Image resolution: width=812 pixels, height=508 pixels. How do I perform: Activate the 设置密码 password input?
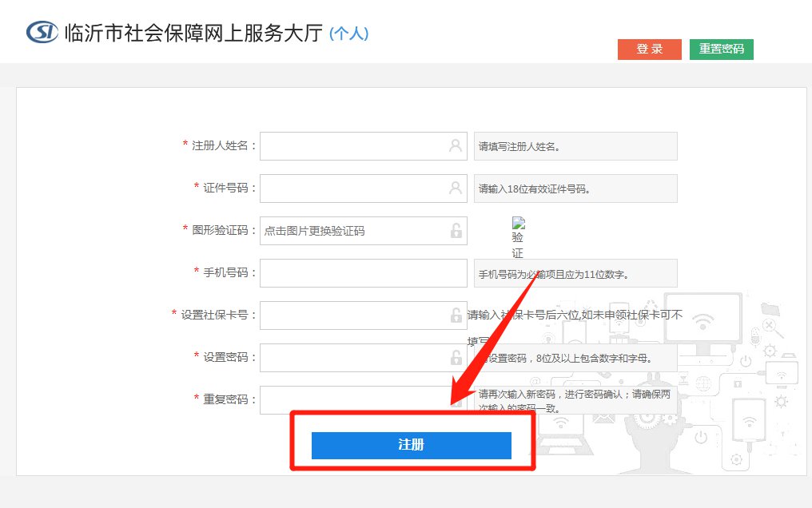(x=353, y=358)
